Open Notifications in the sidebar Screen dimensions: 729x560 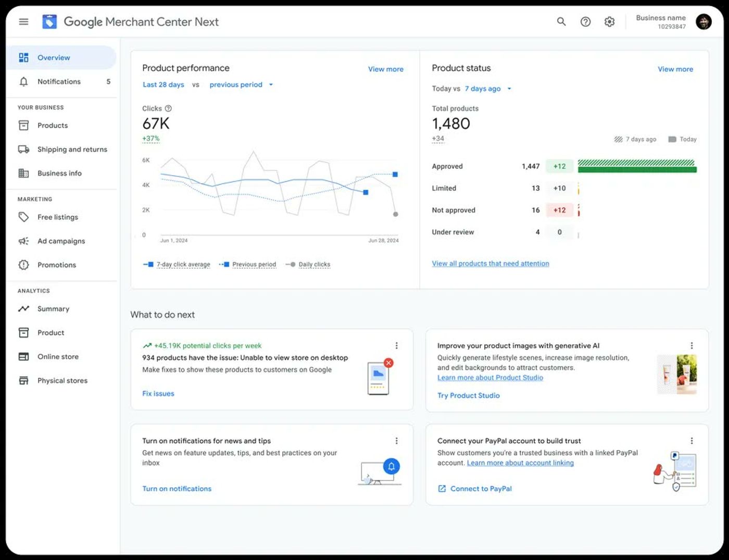pyautogui.click(x=61, y=82)
